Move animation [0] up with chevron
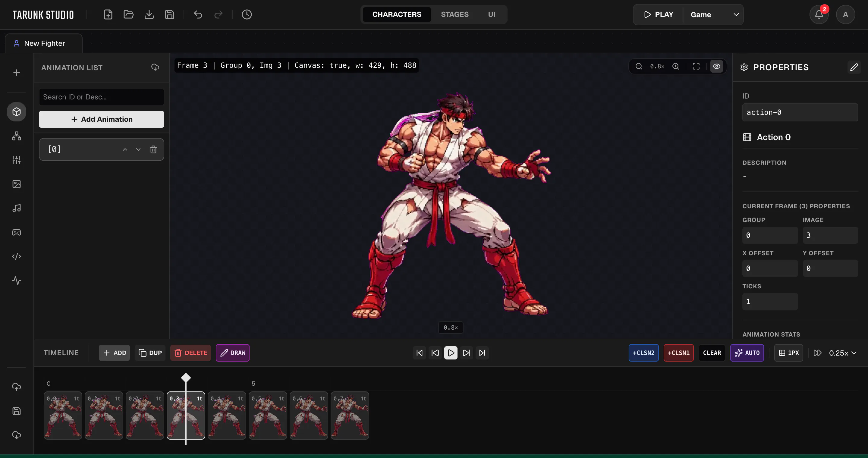The height and width of the screenshot is (458, 868). click(x=125, y=149)
